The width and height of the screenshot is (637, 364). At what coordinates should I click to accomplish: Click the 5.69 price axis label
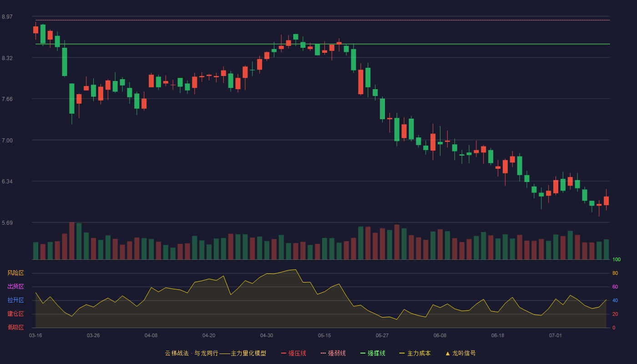point(7,223)
